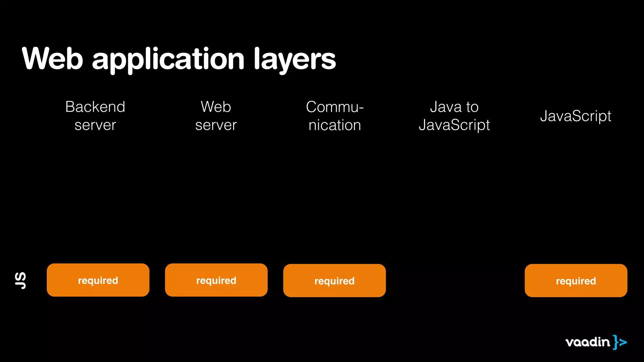Click 'Web' in the second column heading
Image resolution: width=644 pixels, height=362 pixels.
tap(216, 107)
